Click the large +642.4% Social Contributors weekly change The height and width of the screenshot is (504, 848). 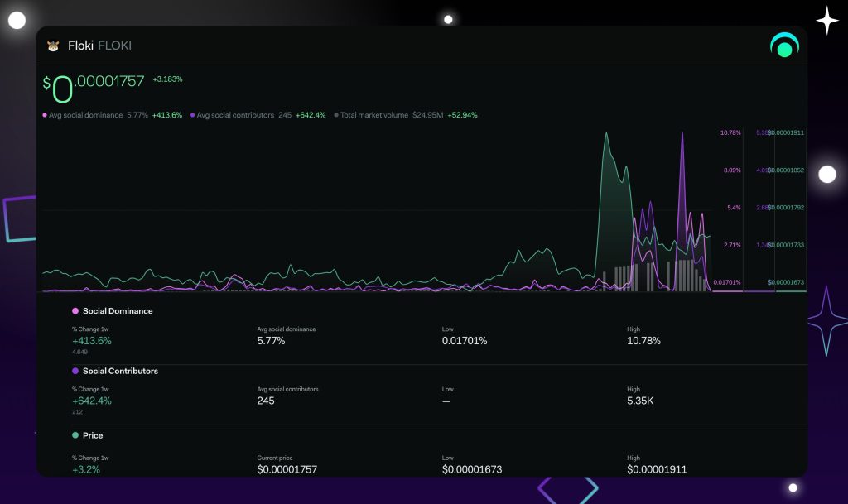click(x=91, y=401)
